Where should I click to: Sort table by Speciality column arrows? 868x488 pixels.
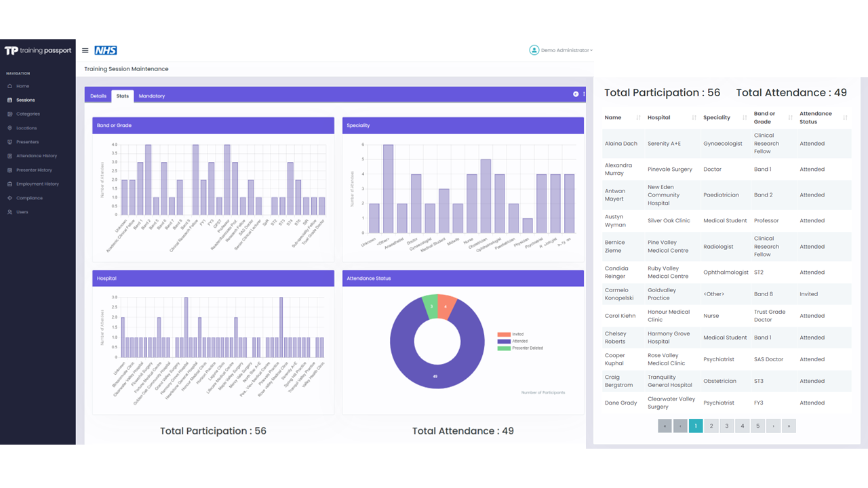tap(745, 118)
